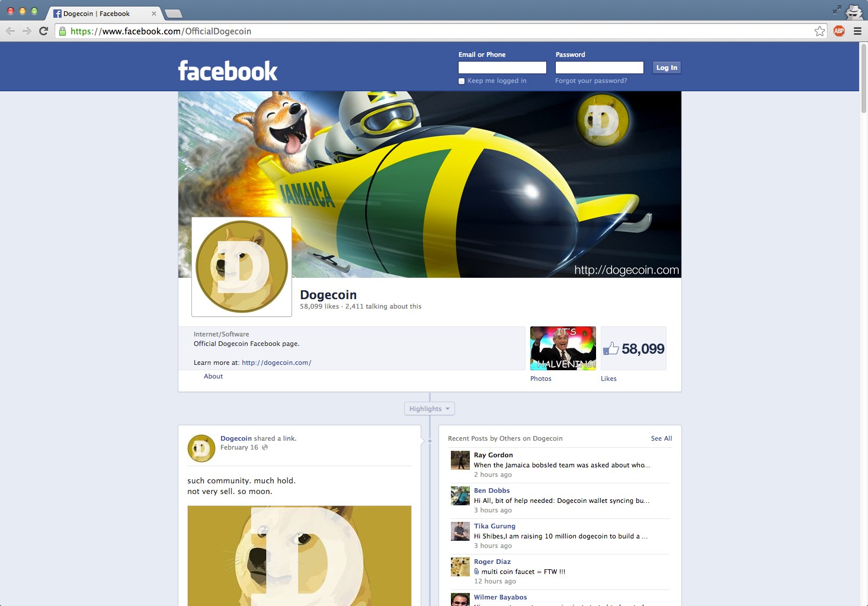
Task: Click See All recent posts
Action: (661, 438)
